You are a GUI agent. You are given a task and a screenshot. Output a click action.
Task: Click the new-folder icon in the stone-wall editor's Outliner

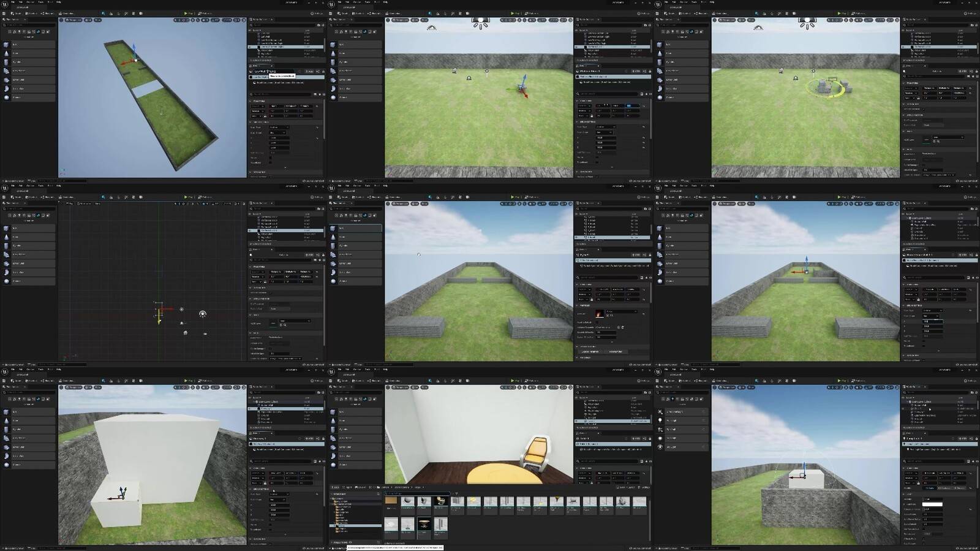(971, 393)
